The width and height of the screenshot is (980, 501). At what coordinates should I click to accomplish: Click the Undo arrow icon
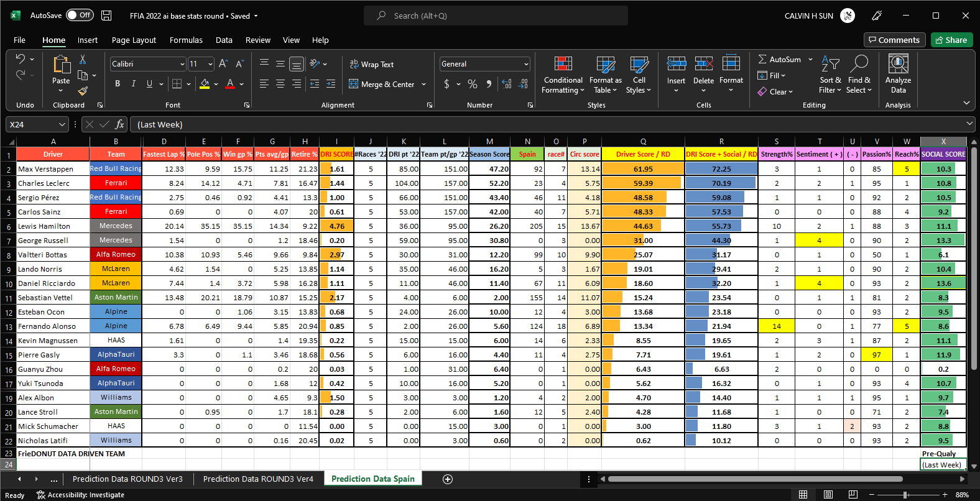21,58
